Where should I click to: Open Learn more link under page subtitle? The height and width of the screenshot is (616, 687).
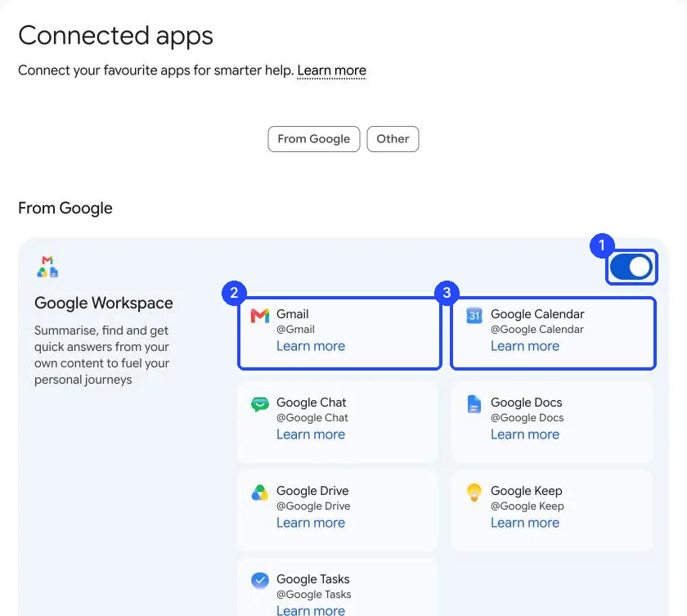click(332, 70)
